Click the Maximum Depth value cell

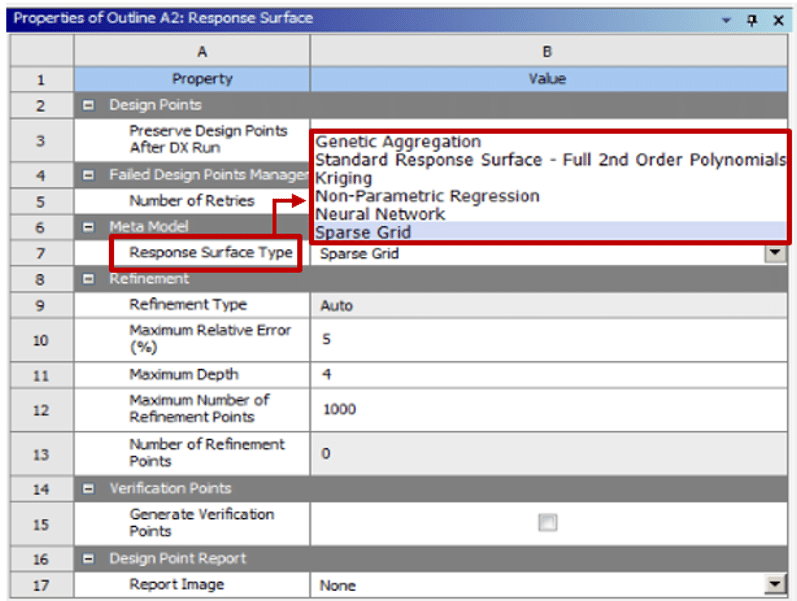pyautogui.click(x=550, y=374)
